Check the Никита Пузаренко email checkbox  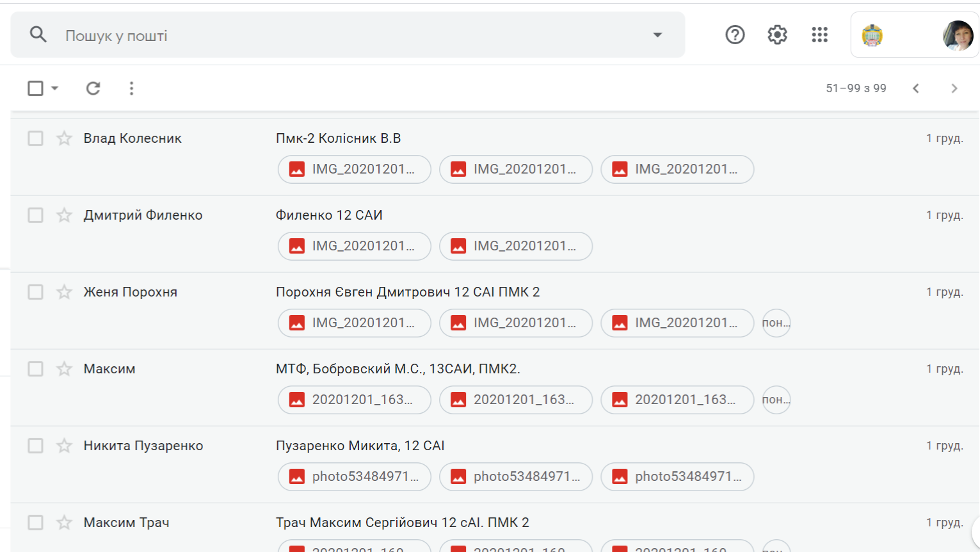35,446
